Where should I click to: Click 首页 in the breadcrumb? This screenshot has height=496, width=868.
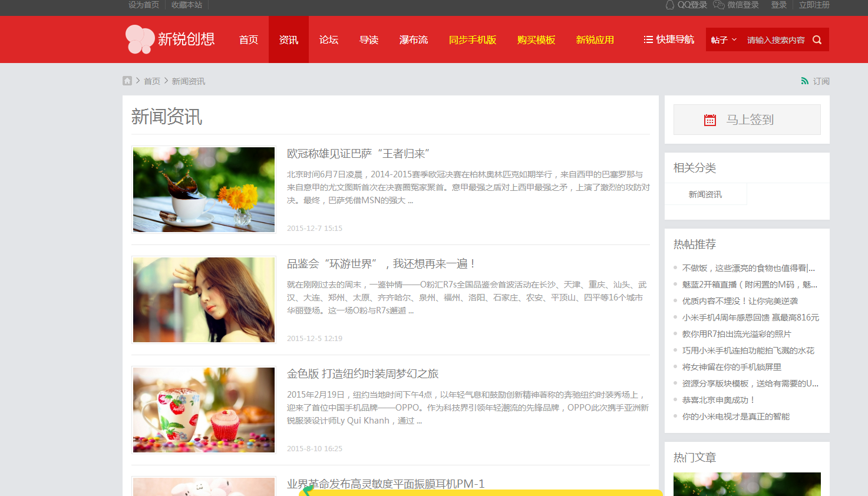point(152,81)
